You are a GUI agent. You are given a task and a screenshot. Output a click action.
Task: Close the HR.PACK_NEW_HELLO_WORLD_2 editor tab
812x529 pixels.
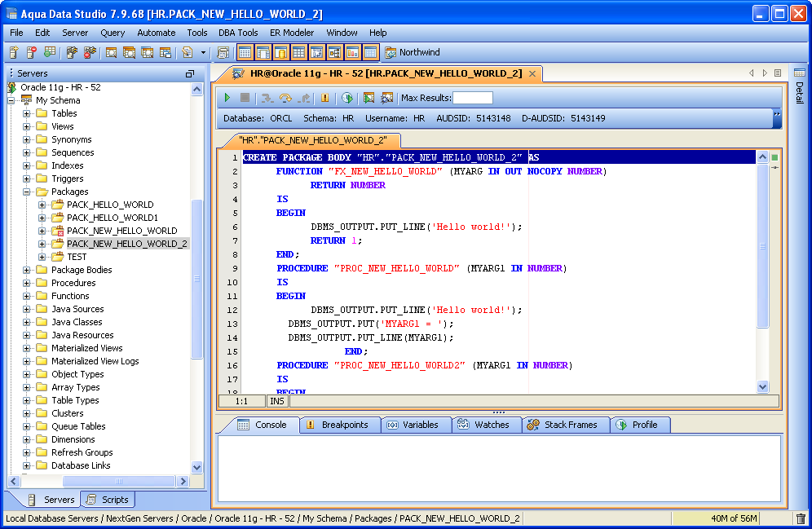tap(532, 73)
